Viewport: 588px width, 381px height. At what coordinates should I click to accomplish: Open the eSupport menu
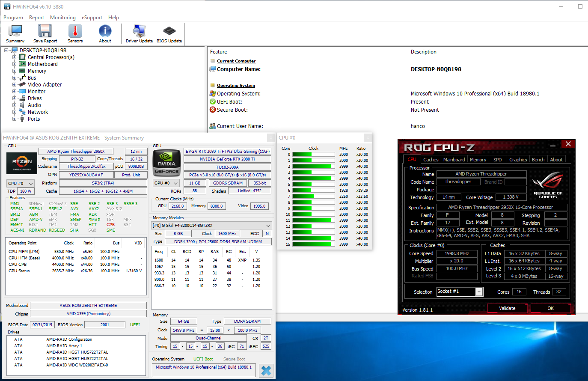click(92, 18)
